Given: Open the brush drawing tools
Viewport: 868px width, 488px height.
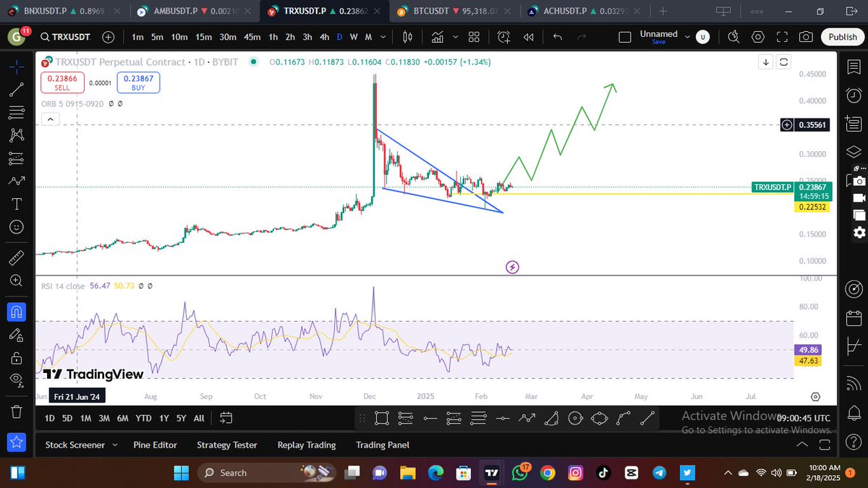Looking at the screenshot, I should pyautogui.click(x=17, y=181).
